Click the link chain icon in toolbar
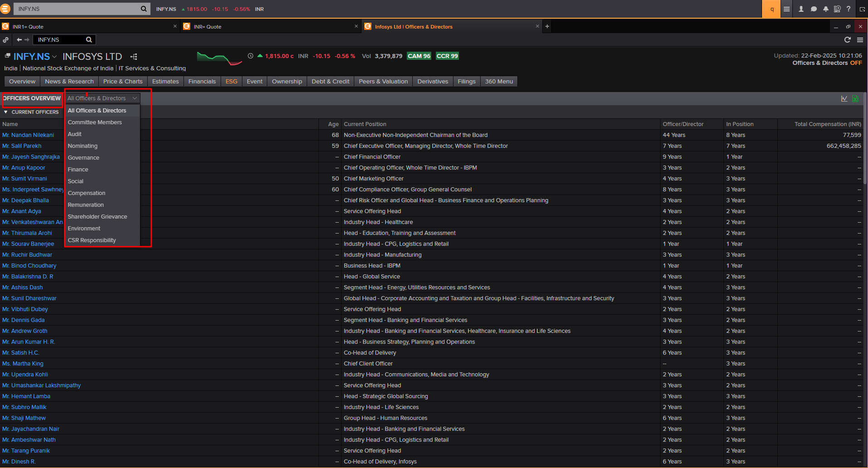The image size is (868, 468). 5,40
